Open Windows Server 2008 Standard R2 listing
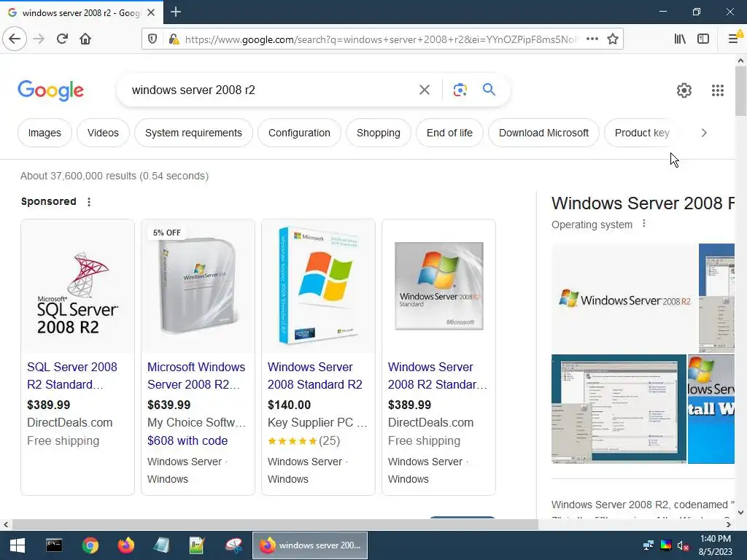The image size is (747, 560). click(314, 376)
